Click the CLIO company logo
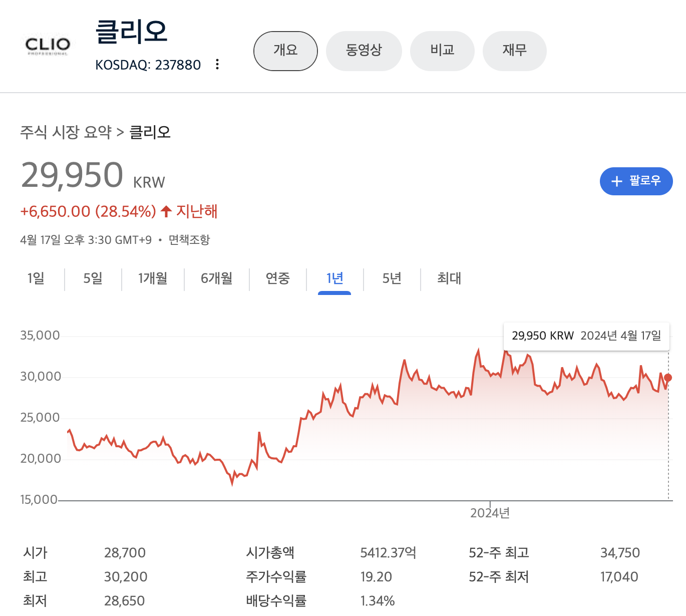686x616 pixels. point(47,46)
